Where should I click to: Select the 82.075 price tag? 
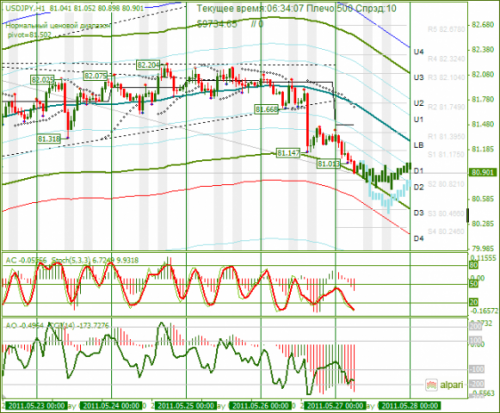point(95,76)
